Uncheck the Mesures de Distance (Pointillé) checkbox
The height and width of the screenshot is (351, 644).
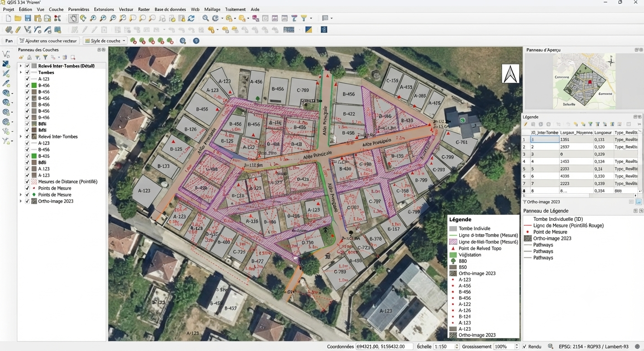(x=27, y=181)
